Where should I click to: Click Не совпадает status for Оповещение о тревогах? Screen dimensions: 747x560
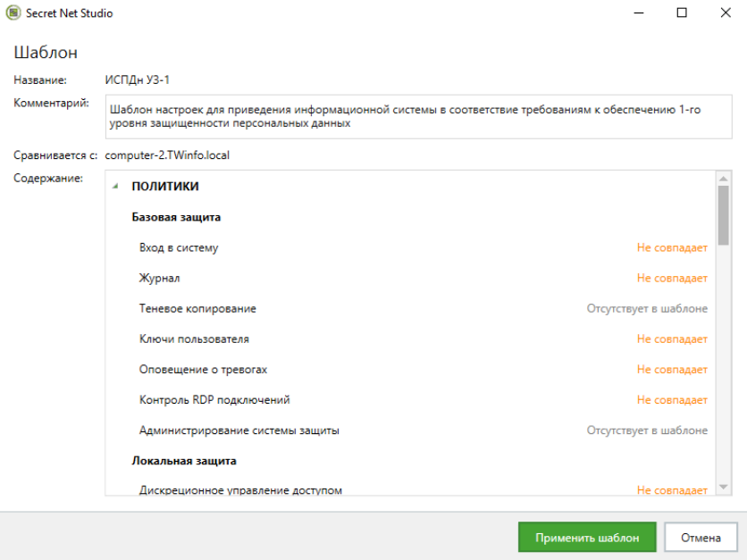pos(672,370)
